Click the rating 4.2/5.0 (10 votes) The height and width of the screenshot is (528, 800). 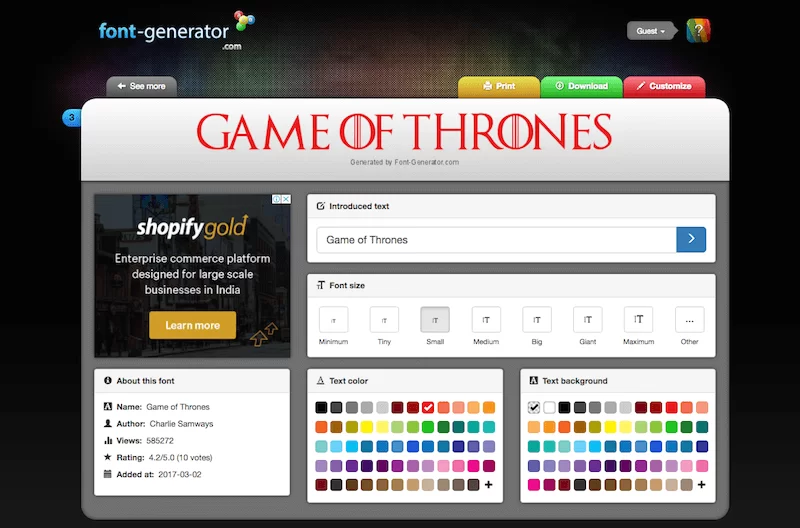(x=181, y=457)
